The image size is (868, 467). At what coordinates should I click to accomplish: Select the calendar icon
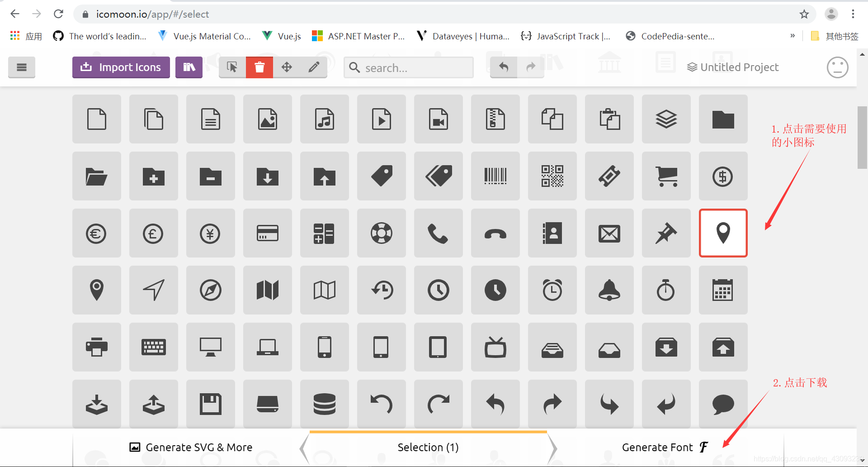click(x=723, y=290)
